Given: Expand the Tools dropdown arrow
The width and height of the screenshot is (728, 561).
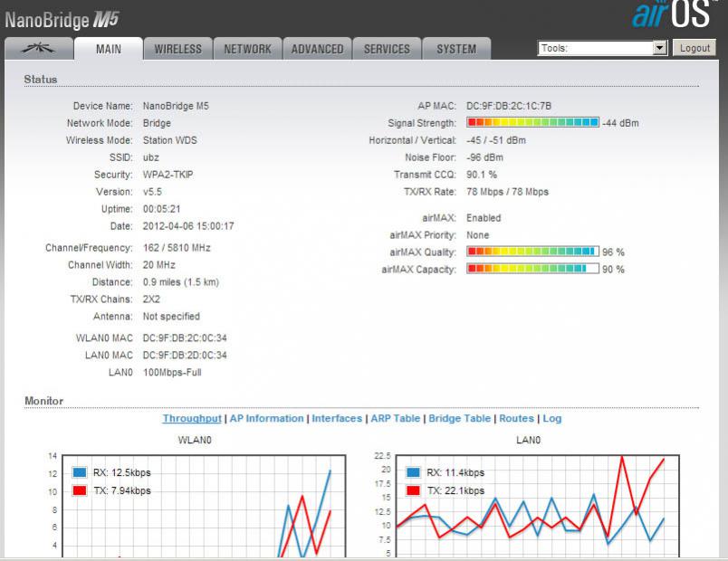Looking at the screenshot, I should pyautogui.click(x=659, y=48).
